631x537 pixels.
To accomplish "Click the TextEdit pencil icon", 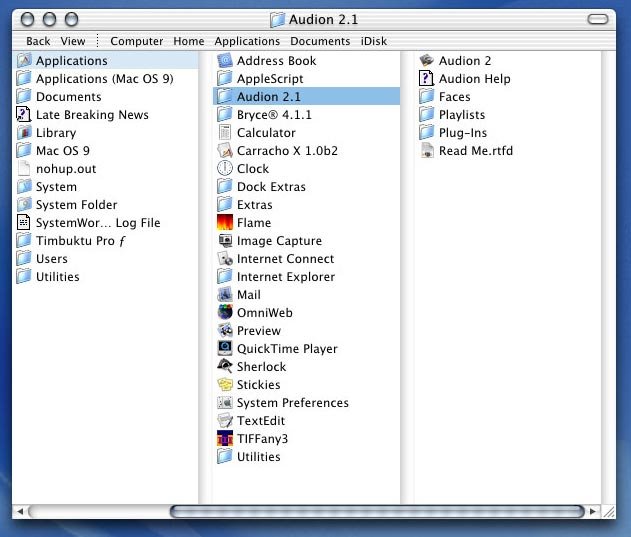I will [225, 421].
